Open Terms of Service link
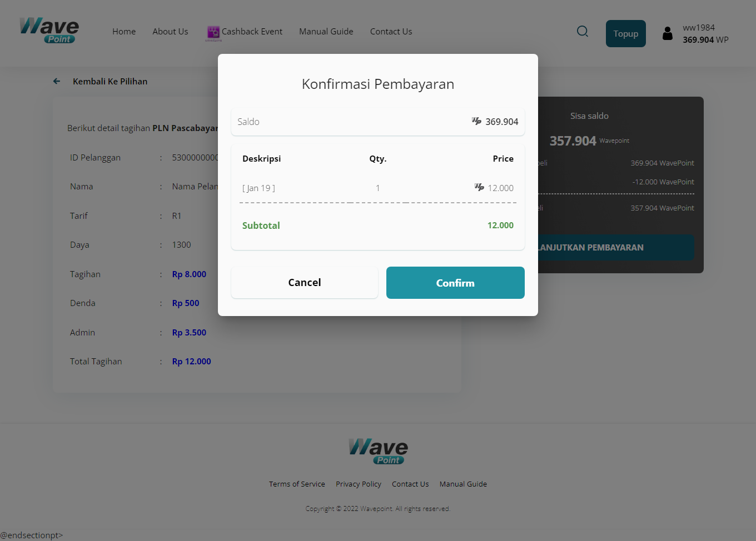The image size is (756, 541). coord(297,484)
